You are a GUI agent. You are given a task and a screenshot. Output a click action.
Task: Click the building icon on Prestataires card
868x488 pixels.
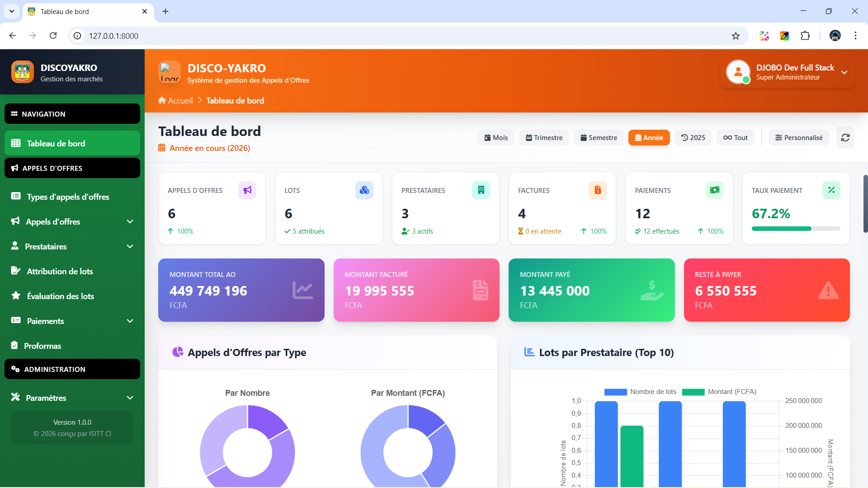[x=481, y=190]
